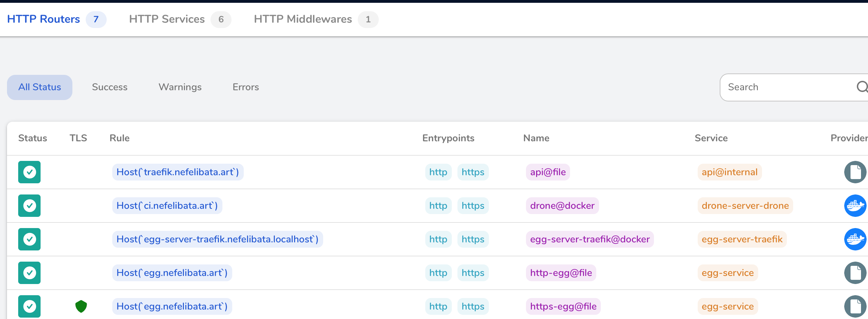This screenshot has width=868, height=319.
Task: Click the search magnifier icon
Action: 862,87
